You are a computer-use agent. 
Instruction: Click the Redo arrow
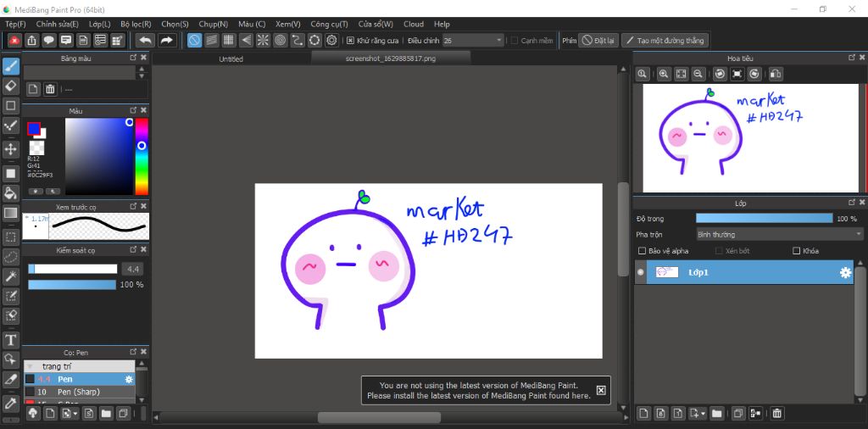(166, 40)
